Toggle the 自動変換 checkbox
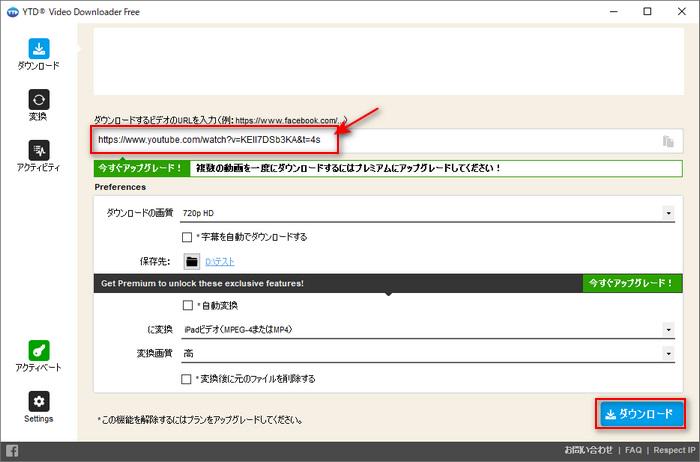 click(188, 305)
